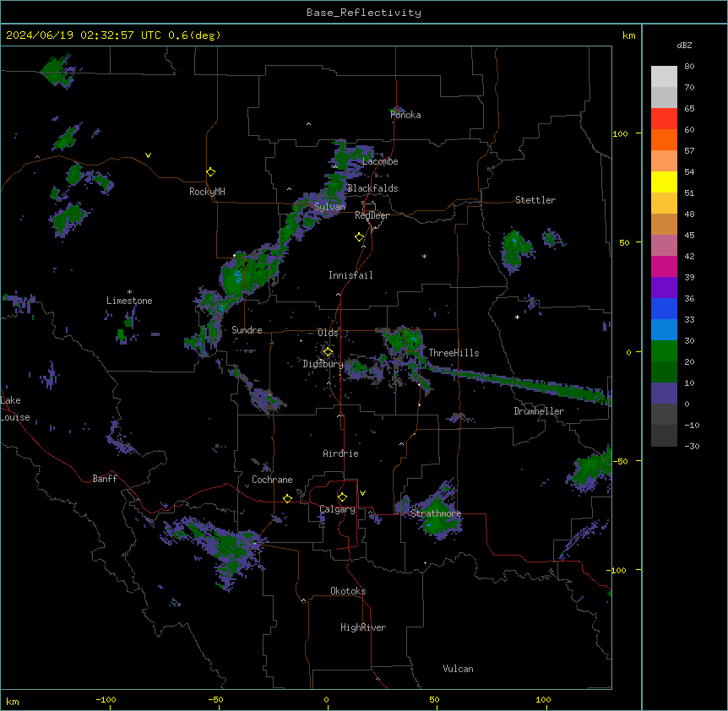The height and width of the screenshot is (711, 728).
Task: Select the RedDeer label
Action: tap(372, 215)
